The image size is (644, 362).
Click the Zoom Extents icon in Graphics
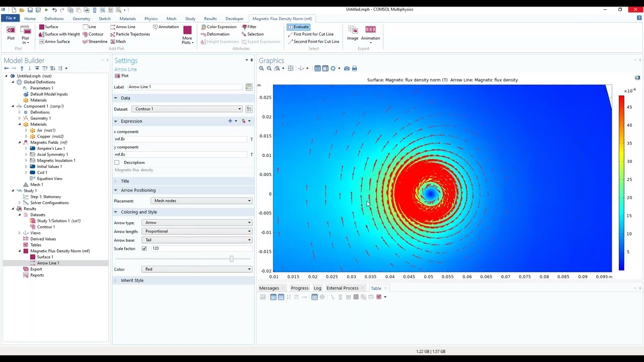(290, 68)
